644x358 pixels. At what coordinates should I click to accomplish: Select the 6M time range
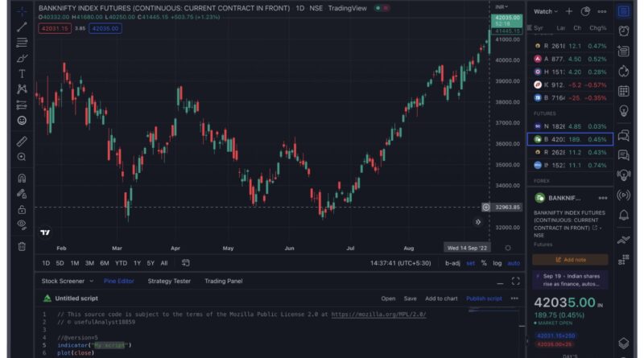coord(105,263)
